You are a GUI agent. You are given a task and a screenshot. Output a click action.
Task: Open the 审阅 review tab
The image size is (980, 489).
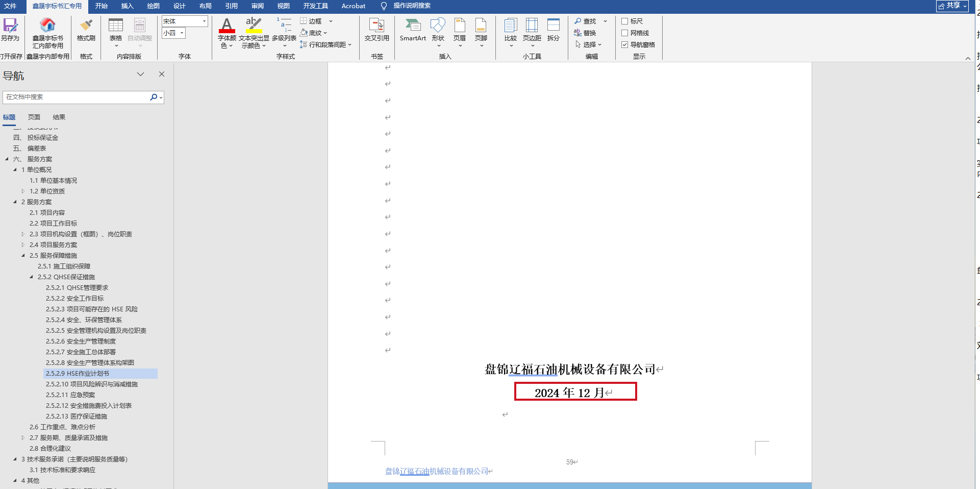click(257, 6)
